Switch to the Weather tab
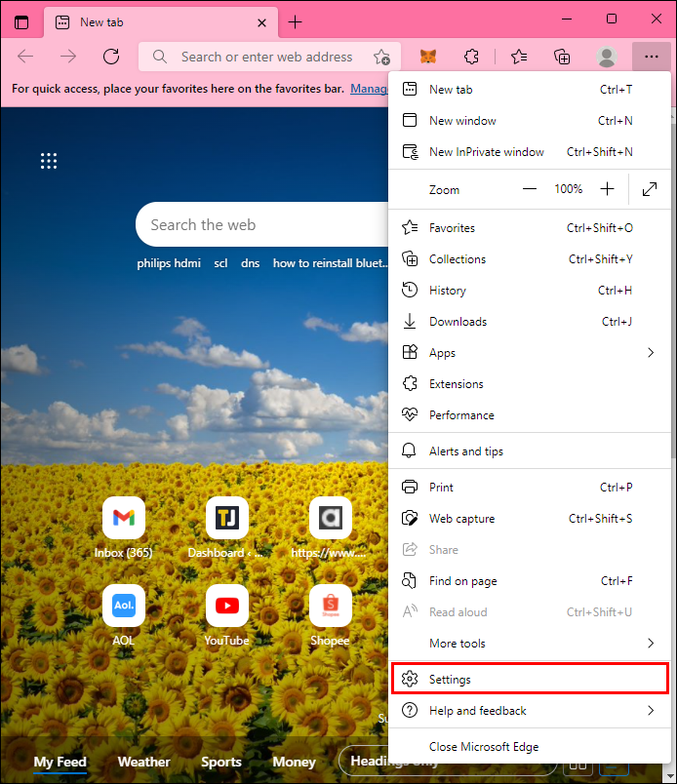677x784 pixels. coord(143,762)
